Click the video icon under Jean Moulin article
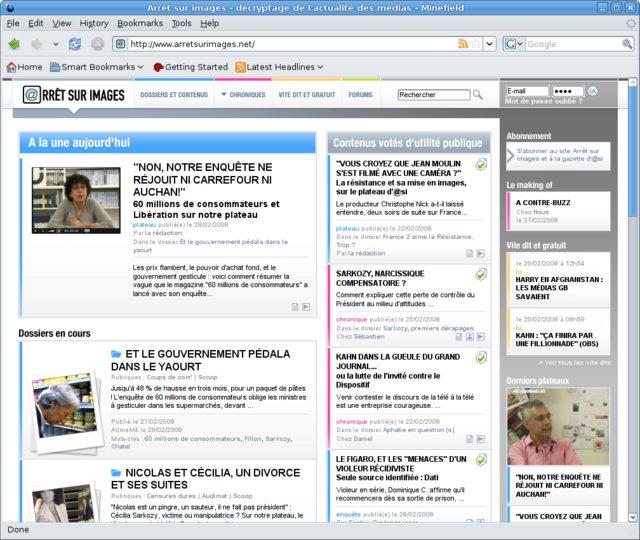Viewport: 640px width, 540px height. [x=480, y=253]
